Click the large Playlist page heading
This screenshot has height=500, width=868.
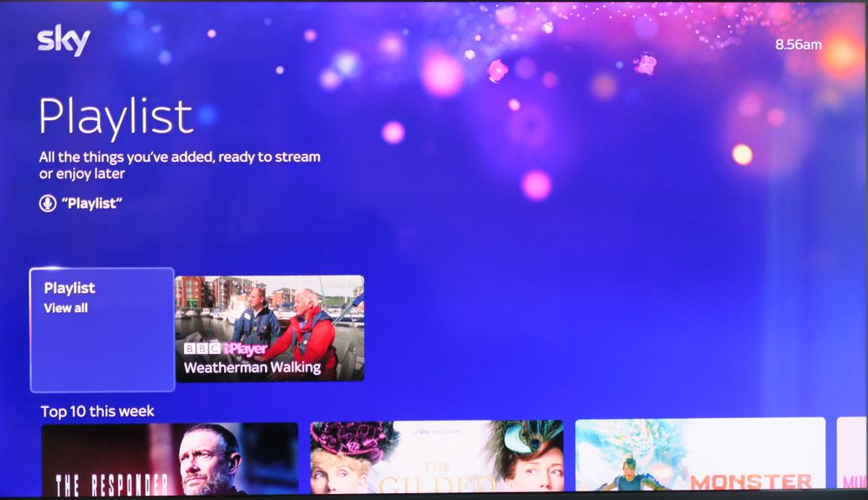[116, 117]
